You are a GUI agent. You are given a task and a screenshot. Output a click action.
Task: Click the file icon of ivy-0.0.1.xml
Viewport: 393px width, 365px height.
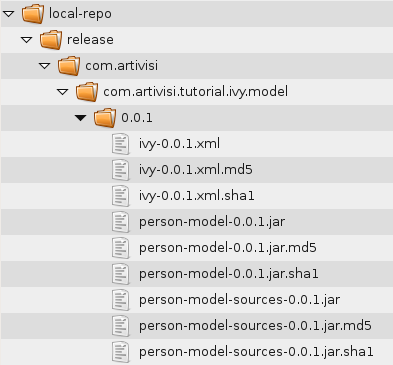coord(120,144)
